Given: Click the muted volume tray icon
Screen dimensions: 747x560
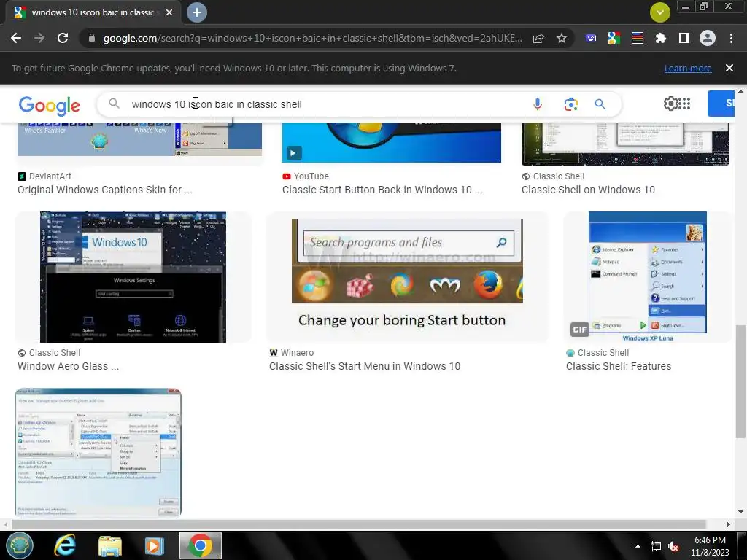Looking at the screenshot, I should tap(673, 547).
